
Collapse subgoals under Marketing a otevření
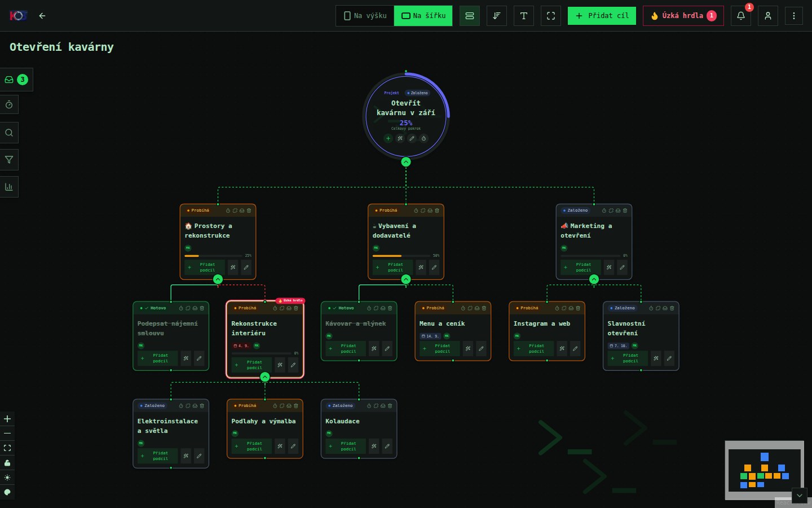(594, 279)
